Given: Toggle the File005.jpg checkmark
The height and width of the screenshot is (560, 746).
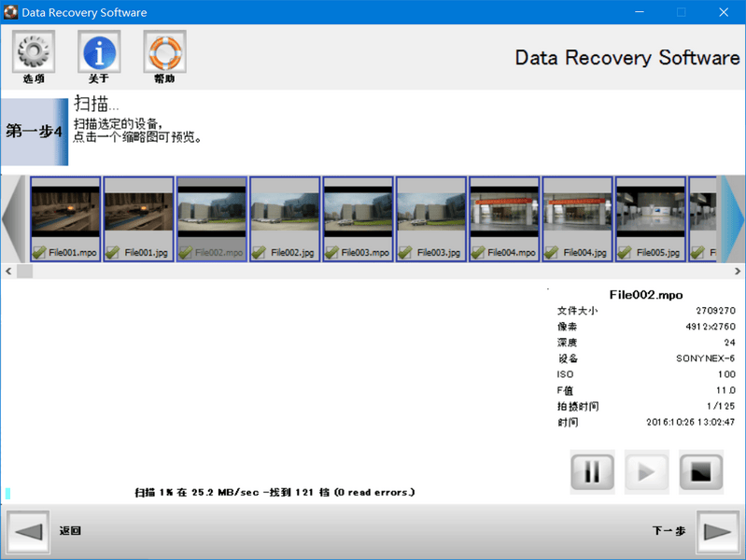Looking at the screenshot, I should pyautogui.click(x=625, y=252).
